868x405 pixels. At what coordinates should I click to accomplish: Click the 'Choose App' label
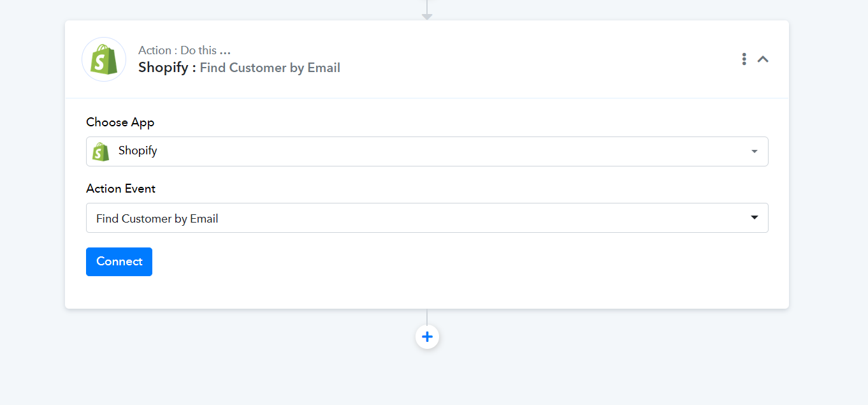[120, 122]
